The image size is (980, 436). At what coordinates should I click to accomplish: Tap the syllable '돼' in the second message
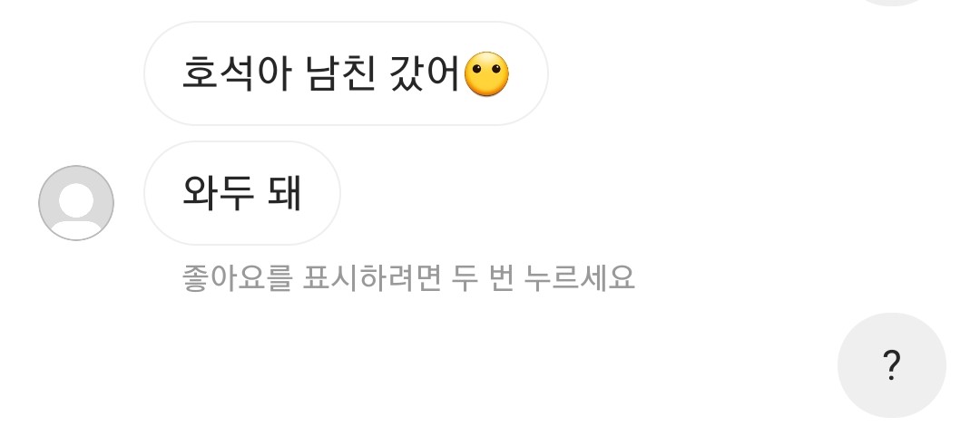[285, 192]
